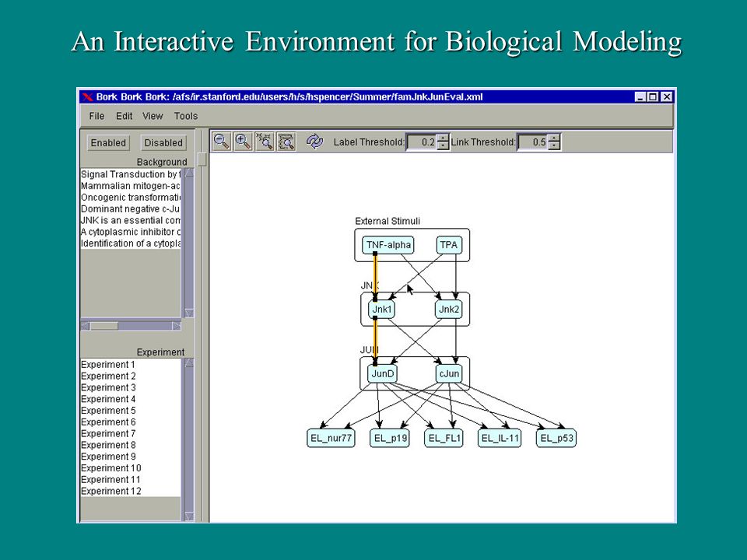Select 'A cytoplasmic inhibitor' entry

131,232
